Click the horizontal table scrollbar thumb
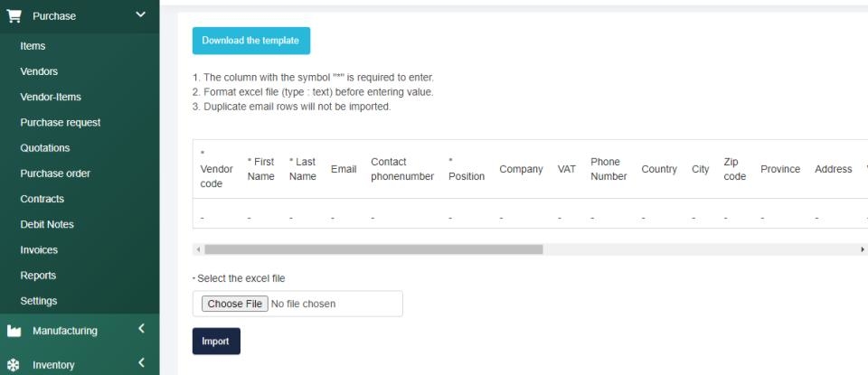This screenshot has width=868, height=375. [x=373, y=249]
